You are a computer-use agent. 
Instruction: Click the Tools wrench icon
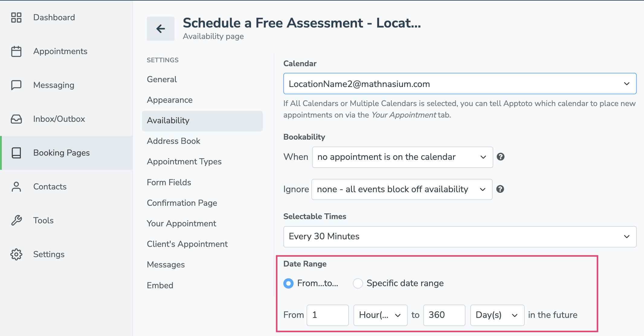coord(16,221)
